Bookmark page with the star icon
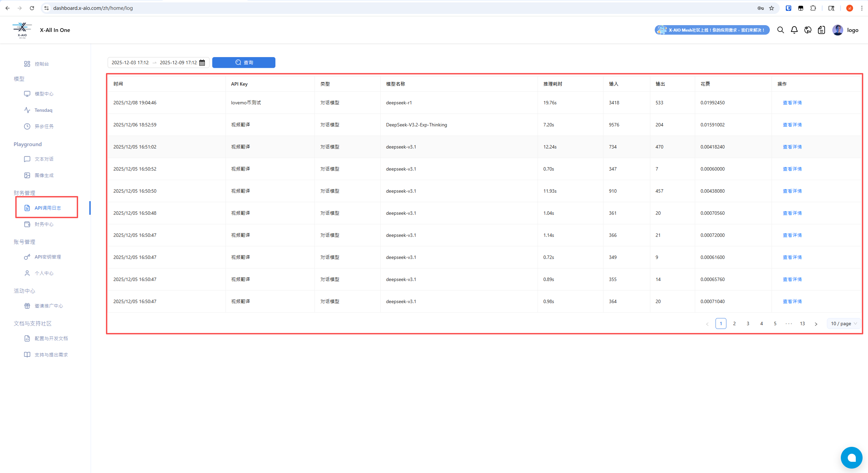 click(x=772, y=8)
